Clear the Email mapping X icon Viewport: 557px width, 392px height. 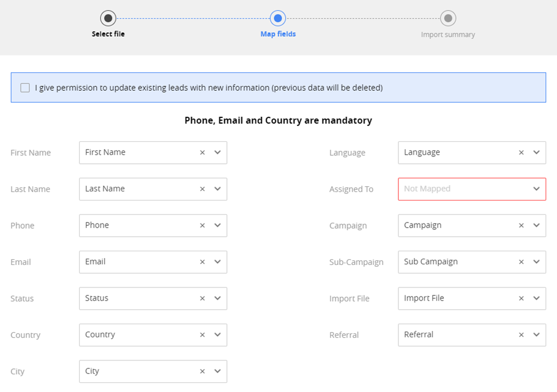[x=202, y=262]
